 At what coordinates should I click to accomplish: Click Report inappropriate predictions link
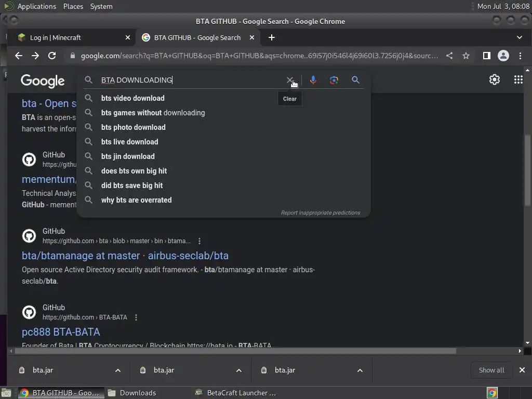320,212
